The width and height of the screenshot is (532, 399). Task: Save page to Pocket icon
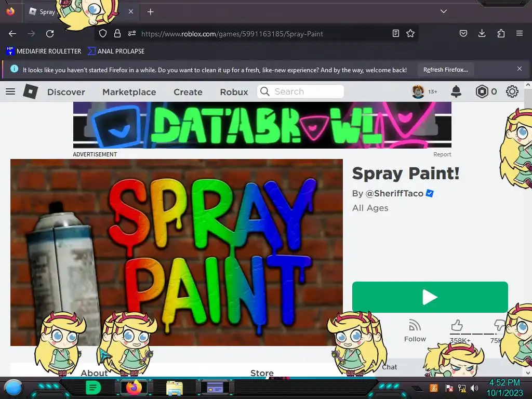pyautogui.click(x=463, y=33)
